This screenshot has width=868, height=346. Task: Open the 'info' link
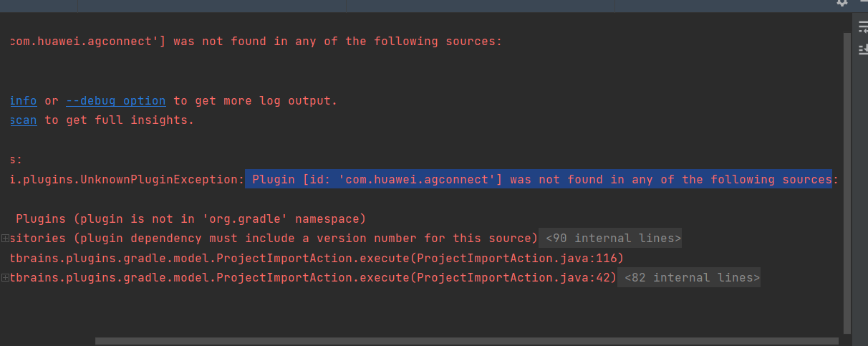[23, 101]
